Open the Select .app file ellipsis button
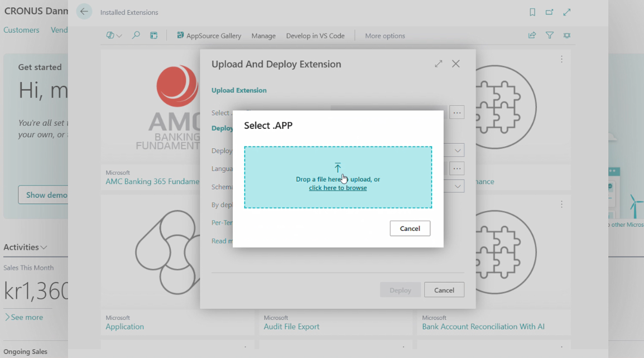Image resolution: width=644 pixels, height=358 pixels. click(x=456, y=113)
